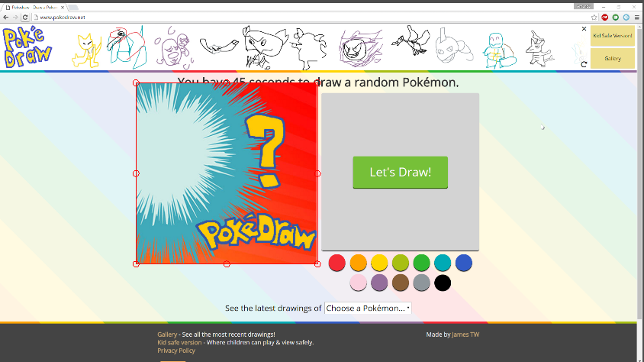Click the gray drawing canvas area
Screen dimensions: 644x362
pos(400,172)
